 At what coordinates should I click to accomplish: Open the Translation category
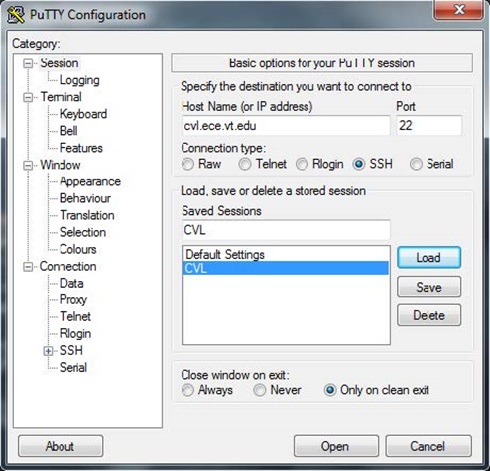[x=87, y=215]
